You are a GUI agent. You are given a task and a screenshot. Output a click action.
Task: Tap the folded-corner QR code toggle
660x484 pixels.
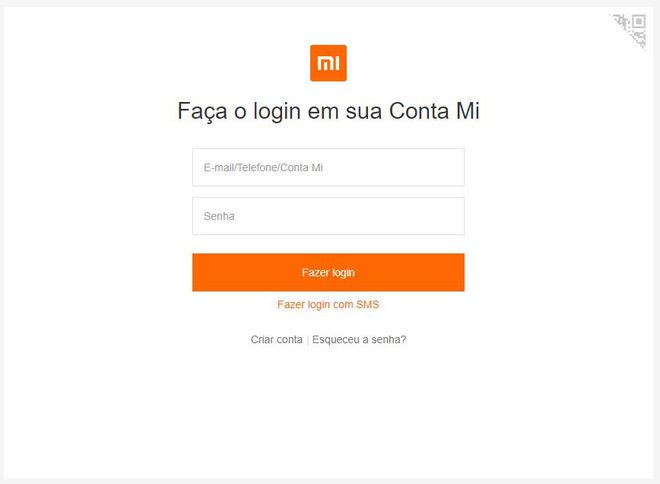(x=630, y=30)
